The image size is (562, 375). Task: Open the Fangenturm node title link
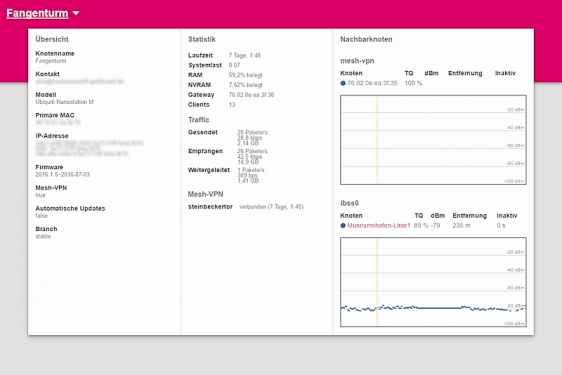[x=37, y=13]
